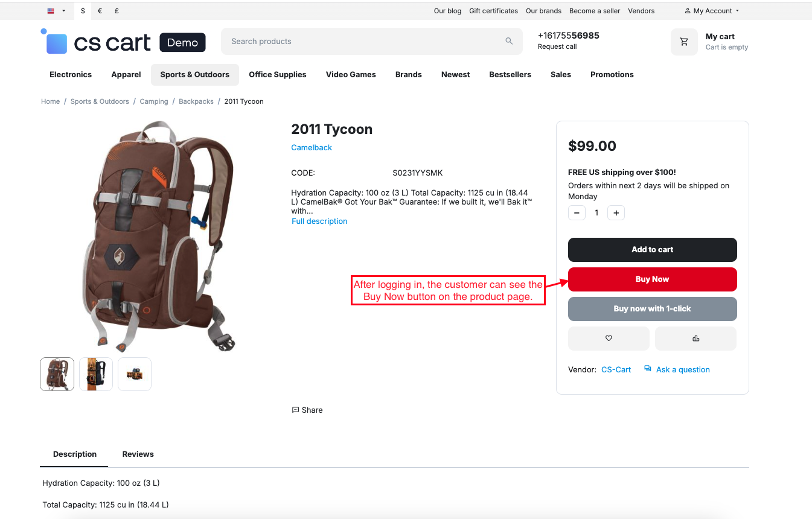This screenshot has width=812, height=519.
Task: Increase quantity with plus button
Action: coord(616,212)
